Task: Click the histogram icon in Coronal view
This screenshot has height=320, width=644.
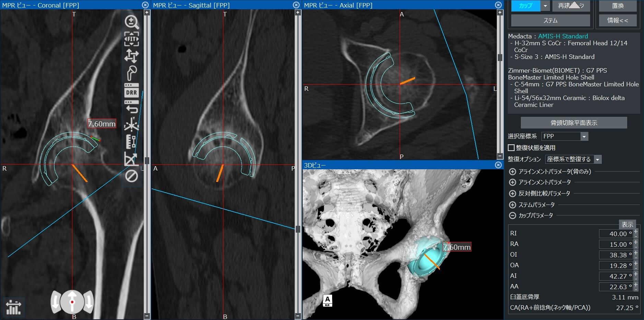Action: click(14, 307)
